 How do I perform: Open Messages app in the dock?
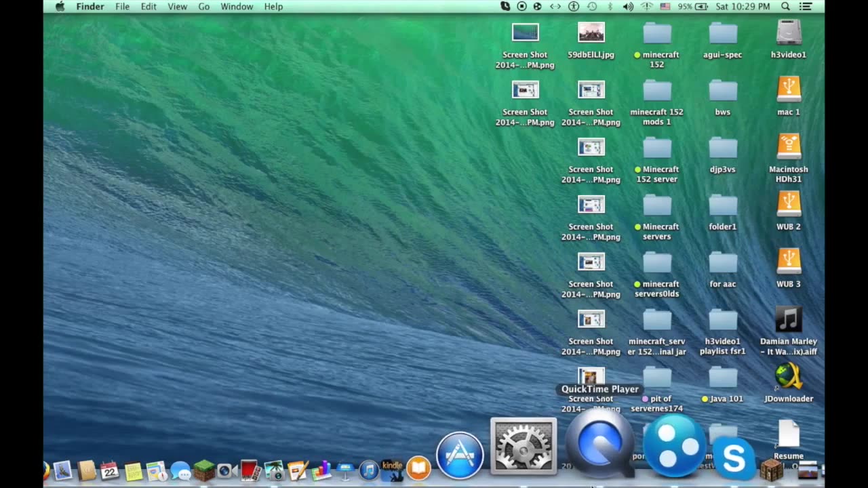(x=180, y=470)
